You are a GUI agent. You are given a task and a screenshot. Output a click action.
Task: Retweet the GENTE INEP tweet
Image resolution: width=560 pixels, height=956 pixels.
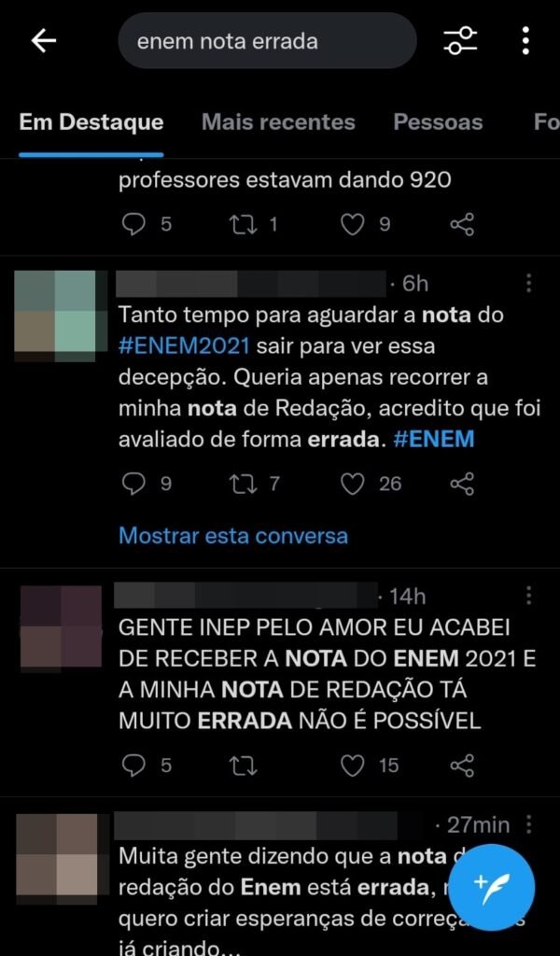pos(243,766)
